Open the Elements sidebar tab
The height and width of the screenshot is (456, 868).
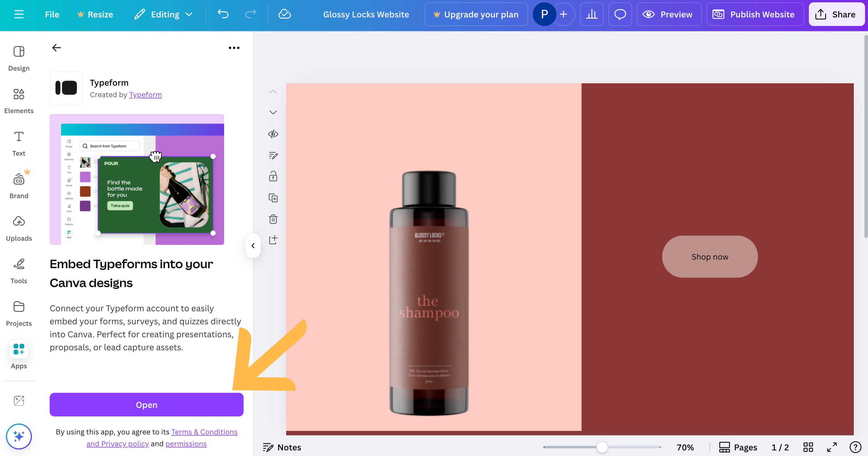19,101
